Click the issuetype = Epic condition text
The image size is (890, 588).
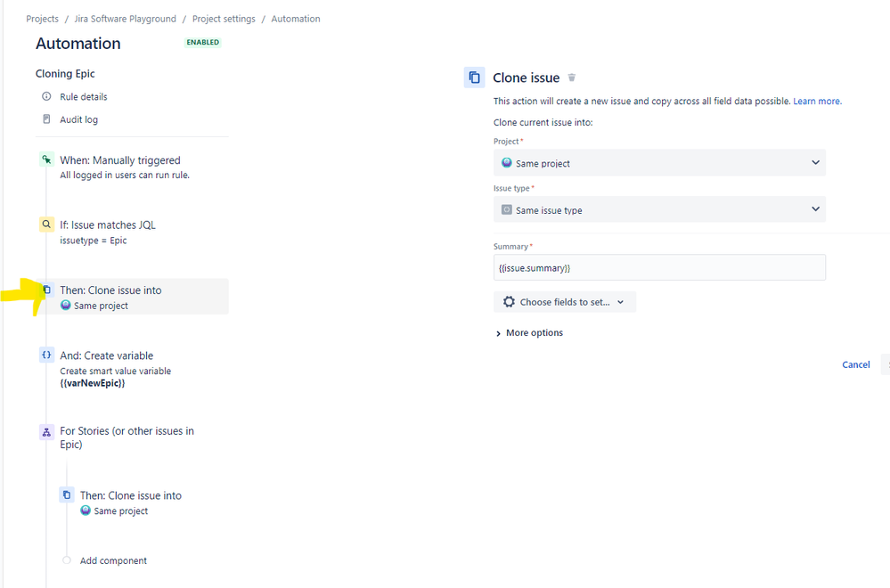pyautogui.click(x=94, y=240)
